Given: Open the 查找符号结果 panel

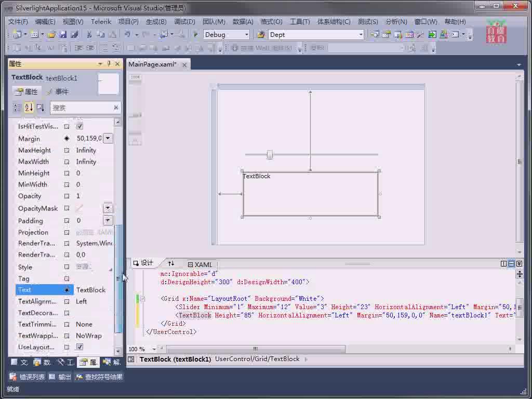Looking at the screenshot, I should click(x=99, y=377).
